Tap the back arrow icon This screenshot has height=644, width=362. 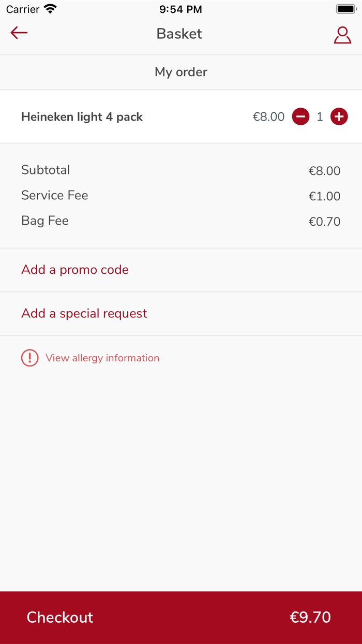click(19, 33)
